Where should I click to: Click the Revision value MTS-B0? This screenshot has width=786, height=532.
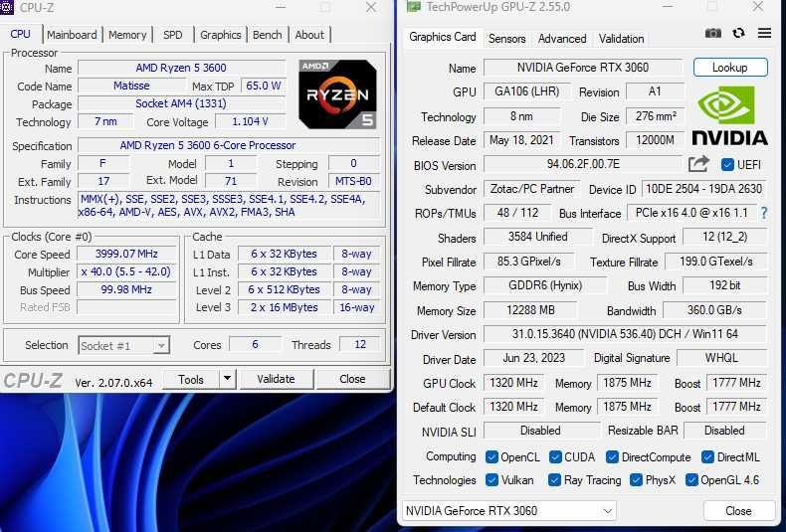pyautogui.click(x=353, y=181)
